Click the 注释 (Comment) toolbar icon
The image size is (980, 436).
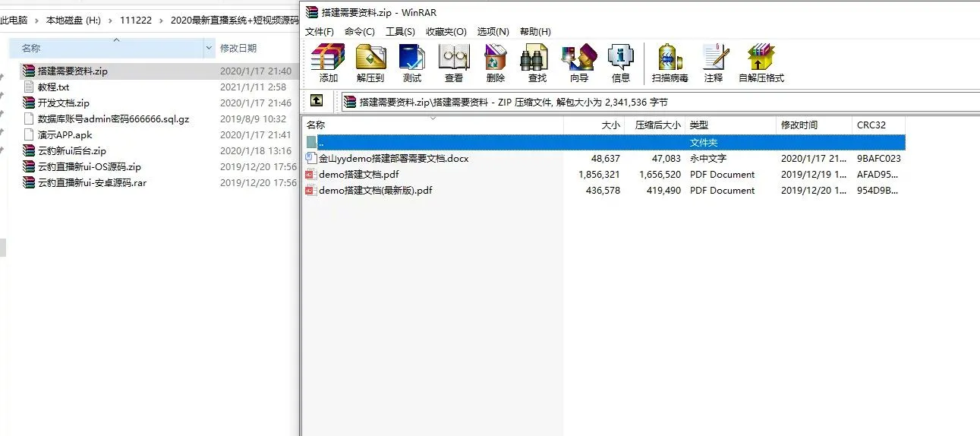pos(714,58)
